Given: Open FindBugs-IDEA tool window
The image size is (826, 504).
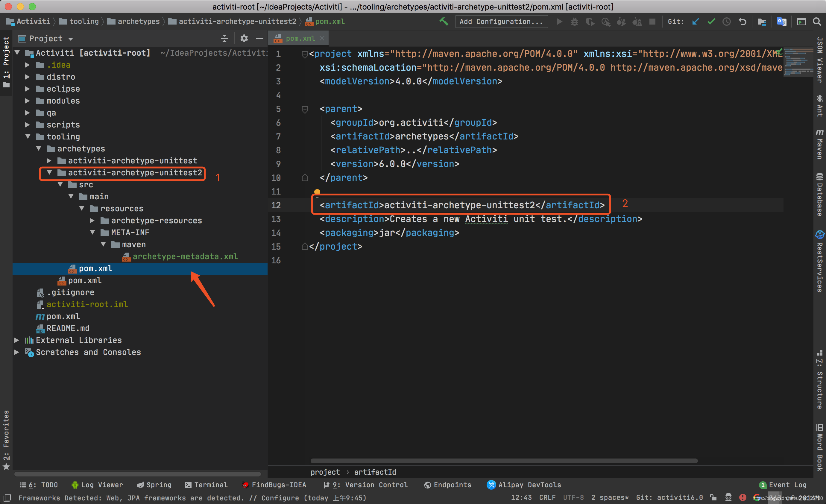Looking at the screenshot, I should 274,485.
